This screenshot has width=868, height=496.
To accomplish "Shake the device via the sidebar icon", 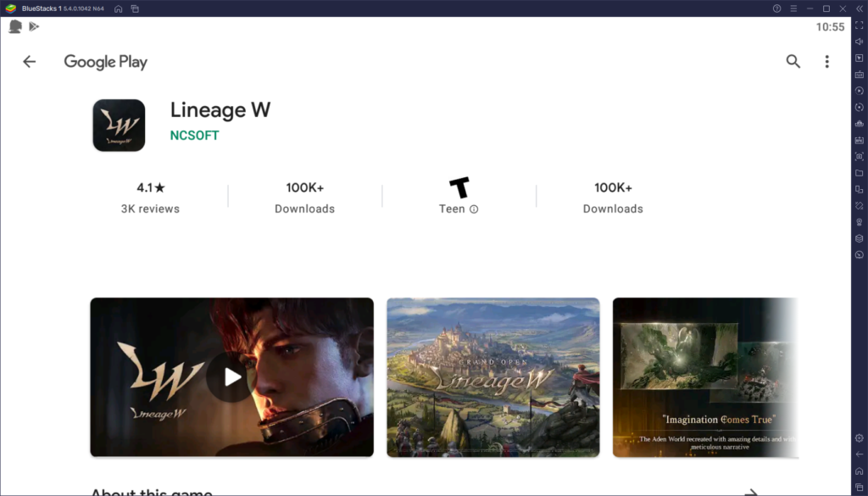I will click(860, 205).
